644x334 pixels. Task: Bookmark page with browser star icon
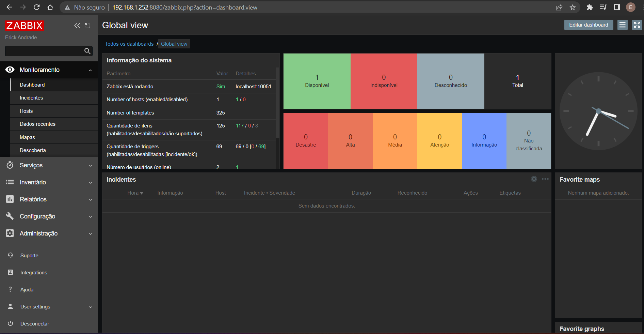pos(573,7)
